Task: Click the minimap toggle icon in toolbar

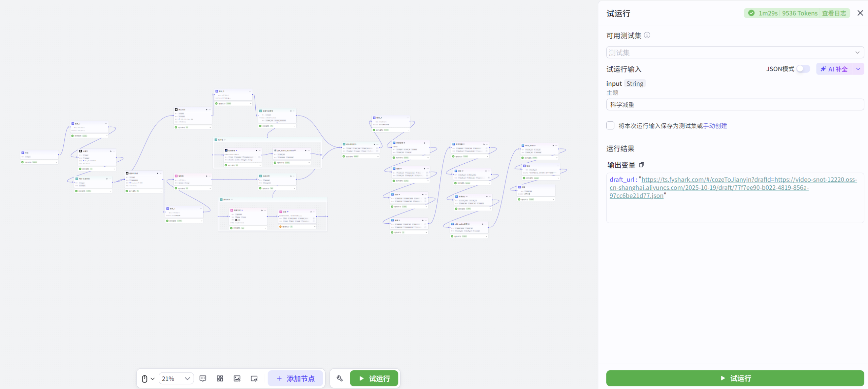Action: [x=254, y=378]
